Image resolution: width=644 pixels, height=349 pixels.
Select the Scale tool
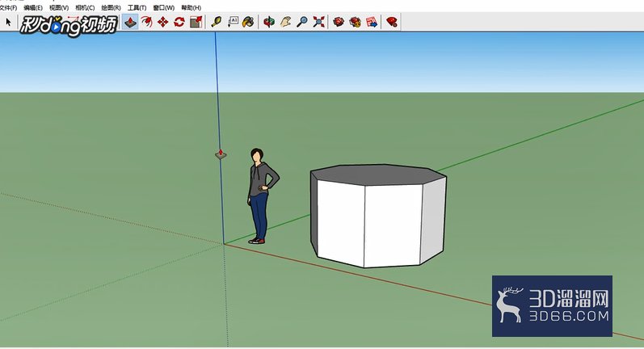(x=196, y=22)
